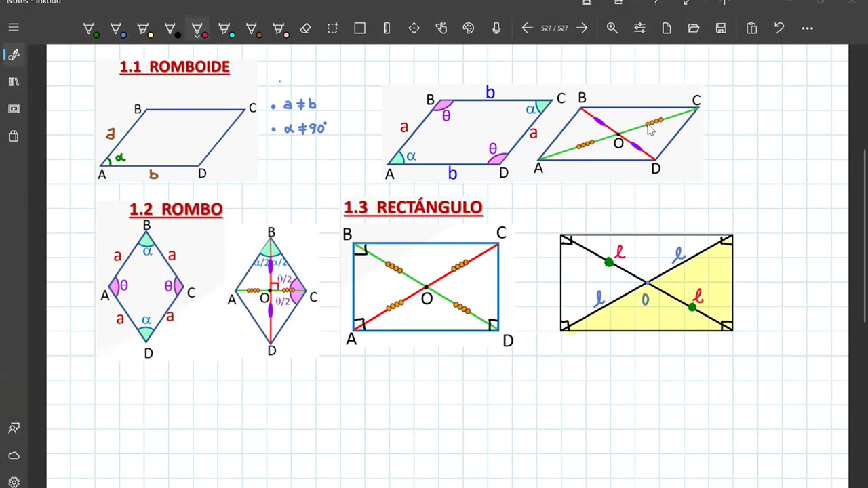Screen dimensions: 868x488
Task: Click the 527 / 527 page counter
Action: click(x=554, y=28)
